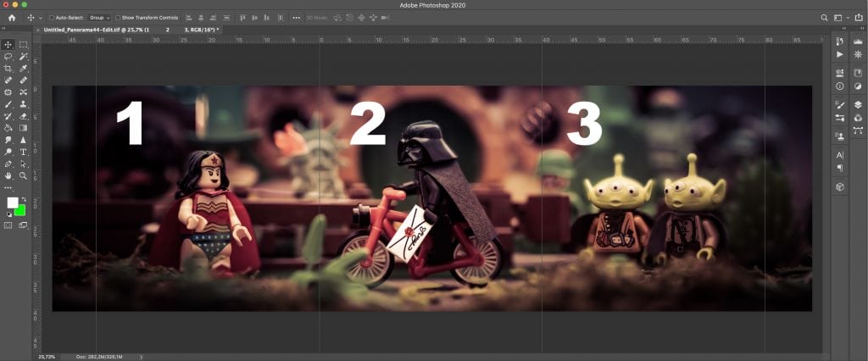The width and height of the screenshot is (868, 361).
Task: Select the Sharpen tool triangle icon
Action: [x=23, y=140]
